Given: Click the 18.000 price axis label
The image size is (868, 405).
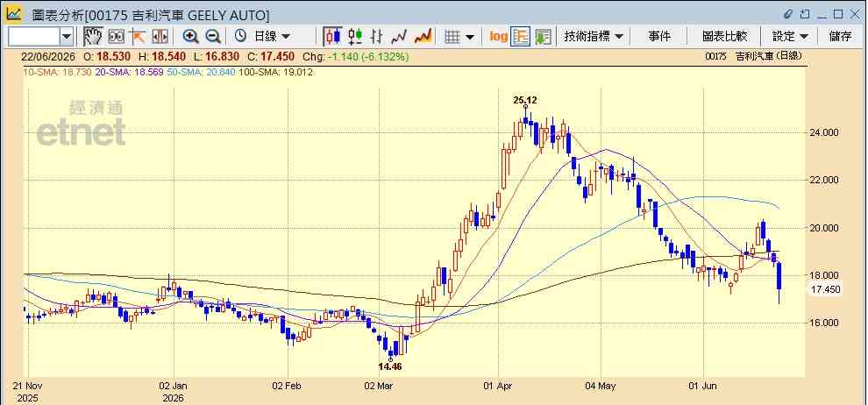Looking at the screenshot, I should 823,275.
